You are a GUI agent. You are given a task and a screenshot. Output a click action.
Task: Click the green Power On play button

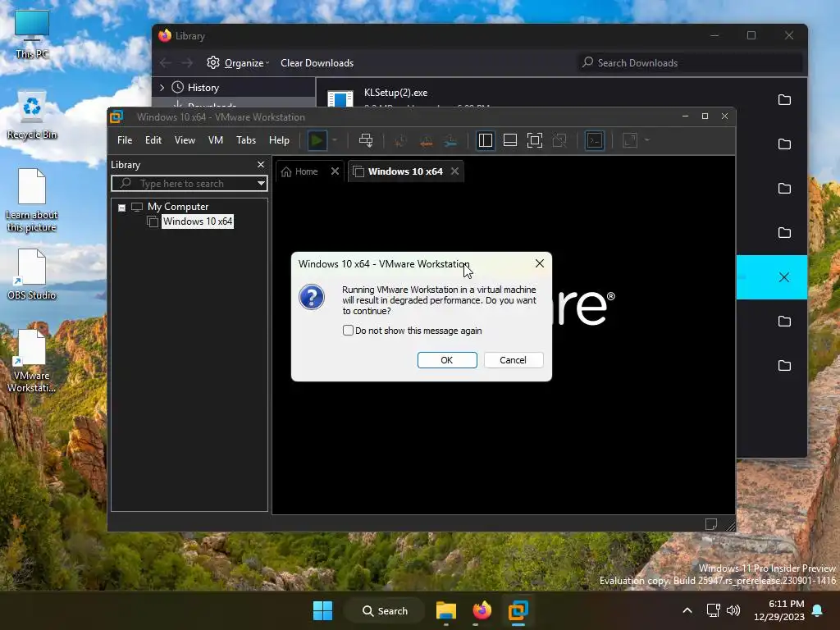pos(317,140)
